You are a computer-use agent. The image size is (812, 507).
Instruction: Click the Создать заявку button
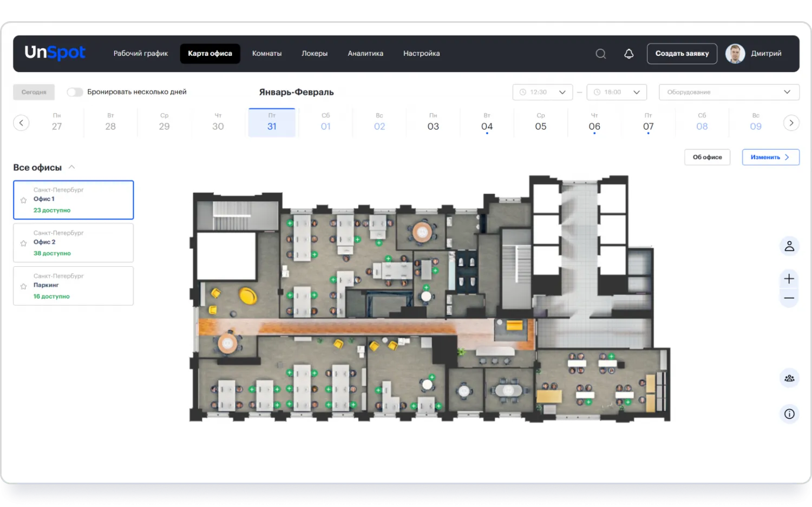(x=682, y=54)
